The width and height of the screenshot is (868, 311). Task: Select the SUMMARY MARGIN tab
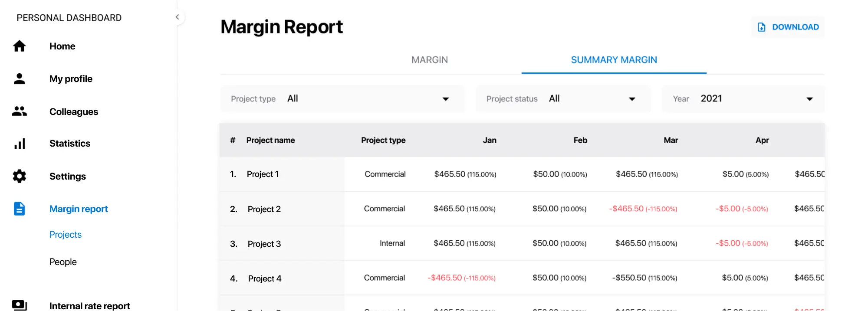(x=614, y=60)
